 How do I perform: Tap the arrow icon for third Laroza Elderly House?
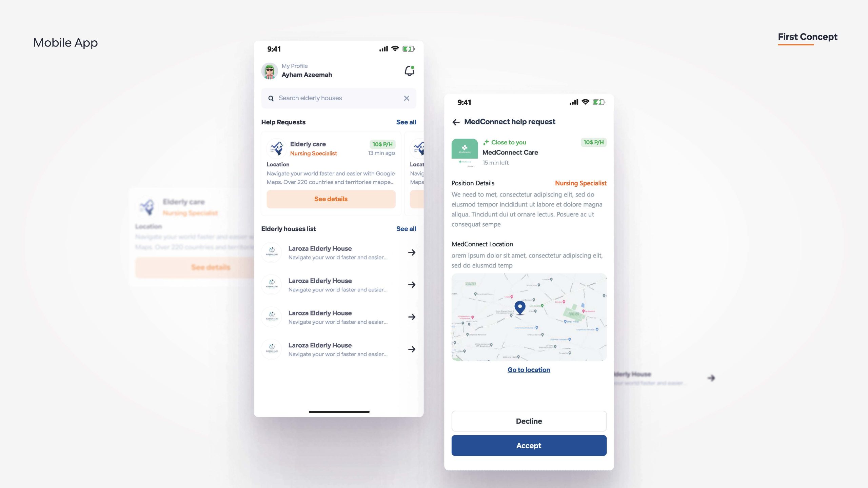pos(412,317)
